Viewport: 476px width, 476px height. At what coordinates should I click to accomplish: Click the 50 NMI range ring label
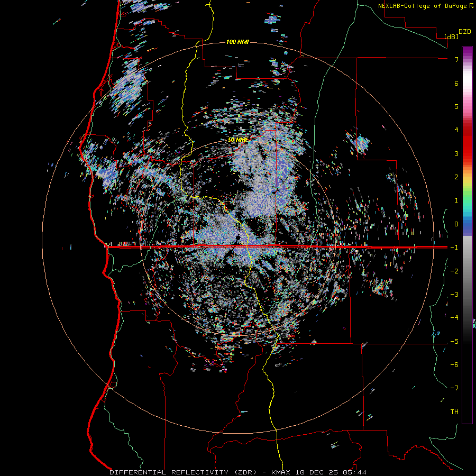coord(237,140)
